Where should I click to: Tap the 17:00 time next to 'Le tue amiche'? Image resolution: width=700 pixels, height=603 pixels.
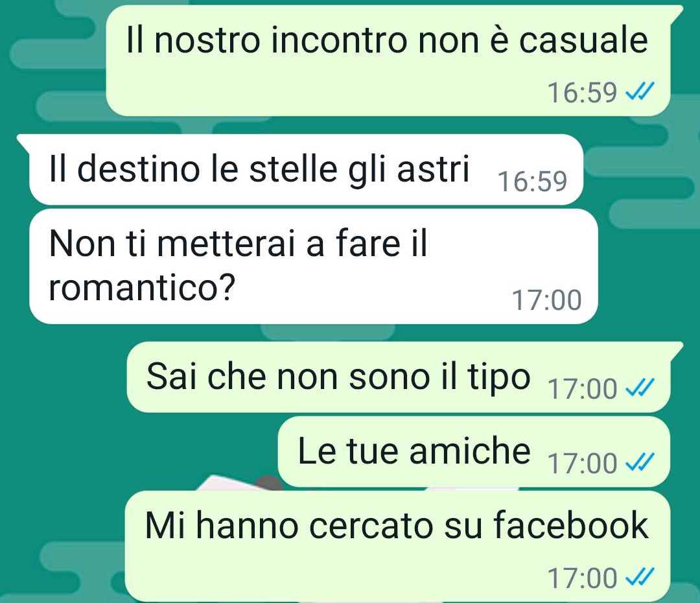tap(582, 463)
